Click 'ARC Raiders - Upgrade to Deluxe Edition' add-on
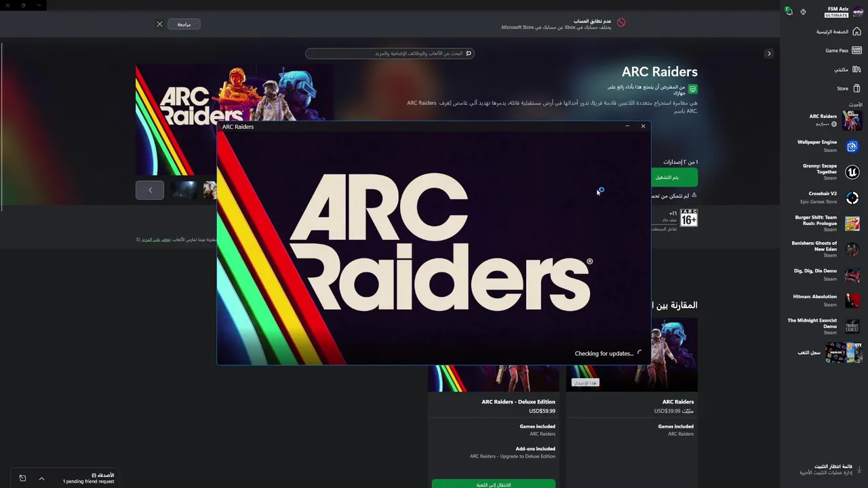The width and height of the screenshot is (868, 488). coord(513,456)
